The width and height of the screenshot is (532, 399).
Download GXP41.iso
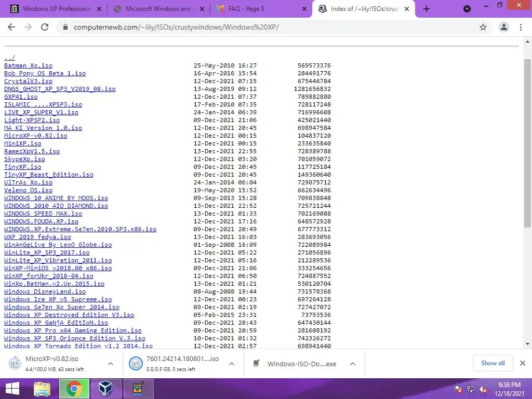21,97
